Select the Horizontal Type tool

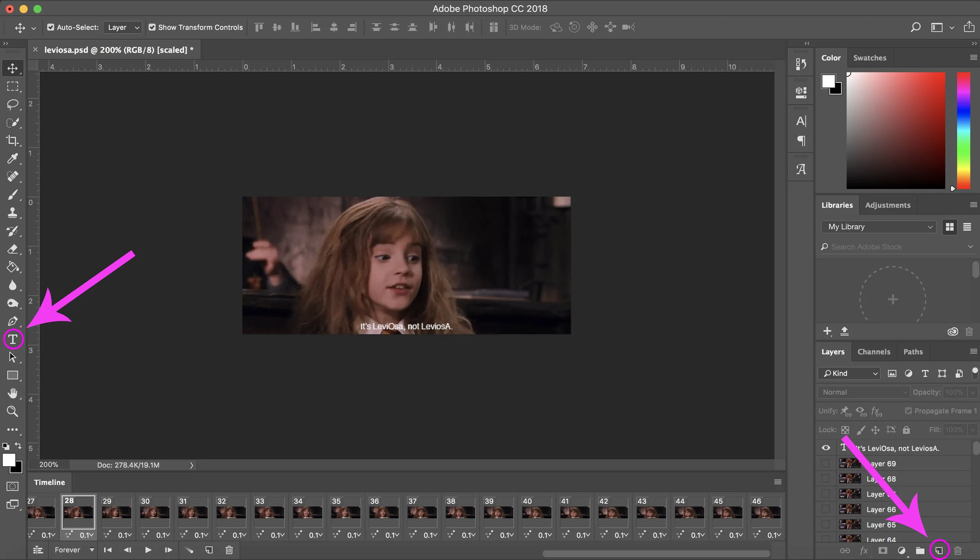13,339
